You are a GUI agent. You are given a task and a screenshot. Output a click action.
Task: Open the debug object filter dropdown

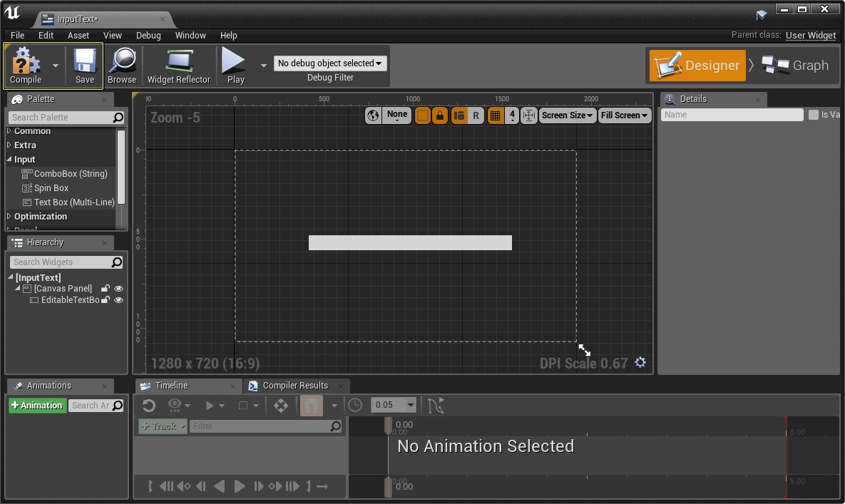[x=329, y=63]
